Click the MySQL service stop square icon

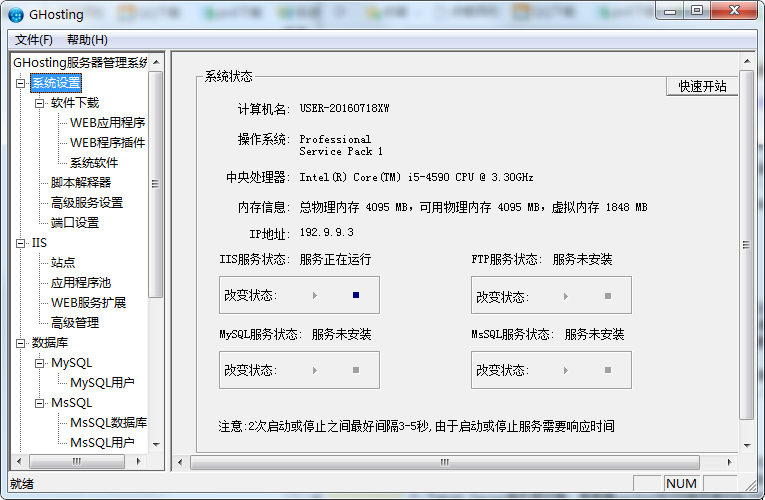[x=356, y=370]
